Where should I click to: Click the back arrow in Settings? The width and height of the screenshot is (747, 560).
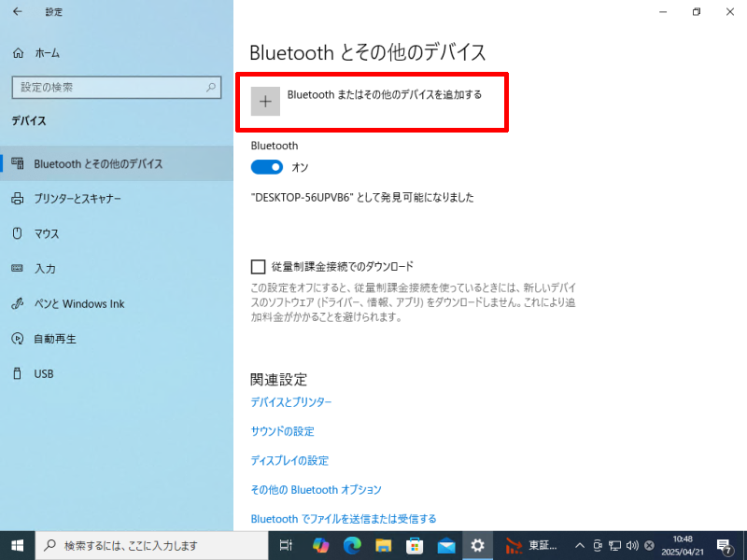(x=18, y=12)
